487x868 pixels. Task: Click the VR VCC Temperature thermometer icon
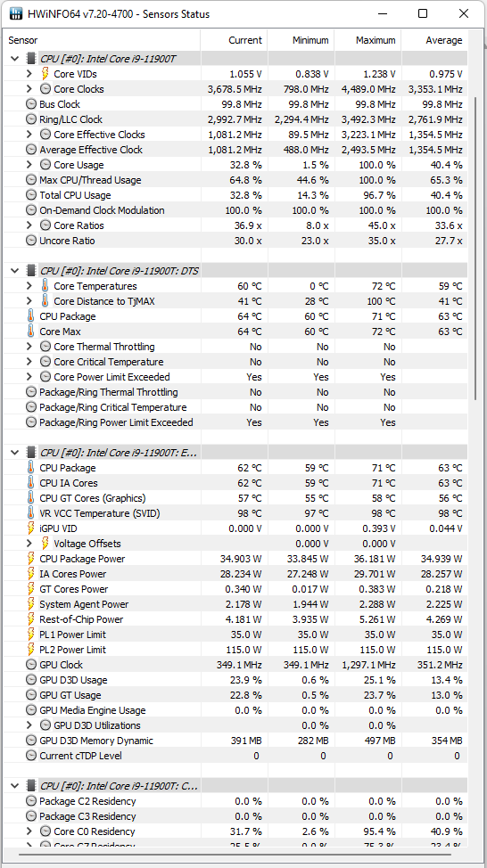pos(31,513)
